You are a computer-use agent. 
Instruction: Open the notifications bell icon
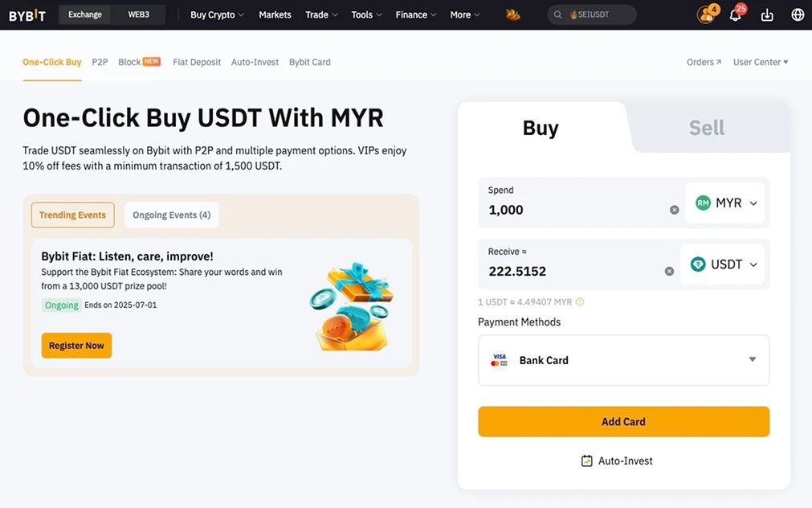click(x=736, y=14)
